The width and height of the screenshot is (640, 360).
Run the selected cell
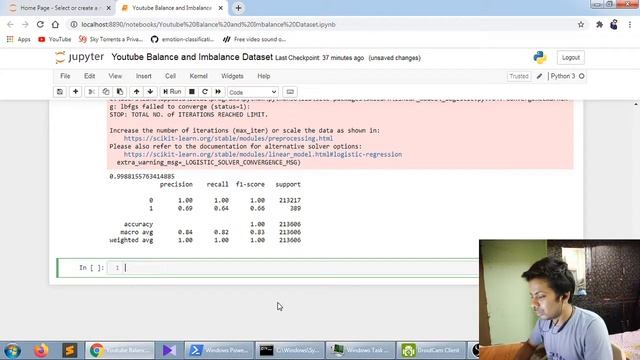(x=172, y=92)
